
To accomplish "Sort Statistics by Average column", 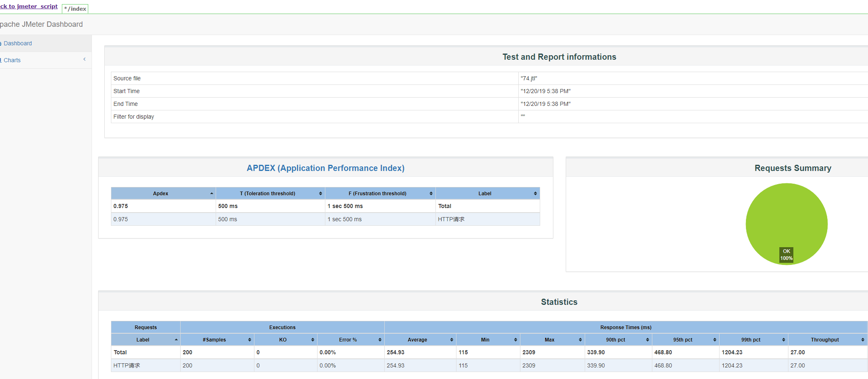I will pyautogui.click(x=420, y=339).
